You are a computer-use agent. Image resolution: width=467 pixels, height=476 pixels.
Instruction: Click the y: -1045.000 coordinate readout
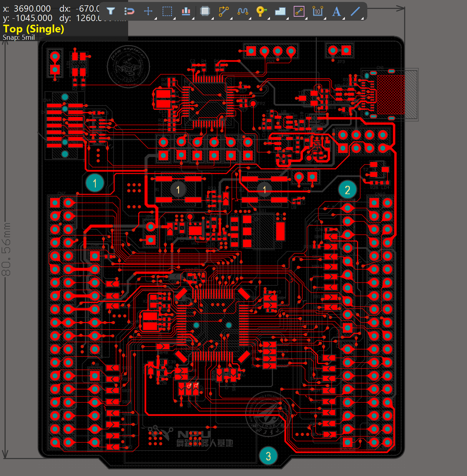(x=28, y=18)
